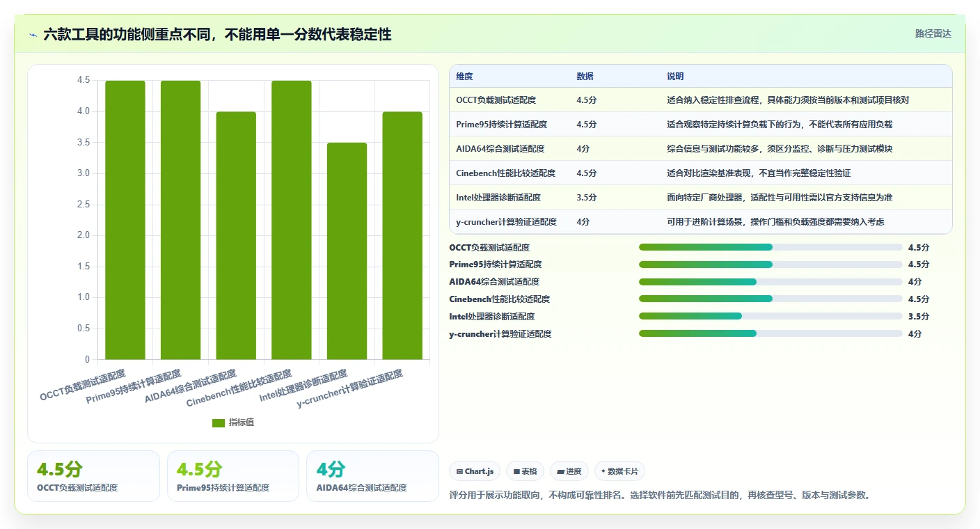
Task: Click the 表格 chip
Action: (x=525, y=471)
